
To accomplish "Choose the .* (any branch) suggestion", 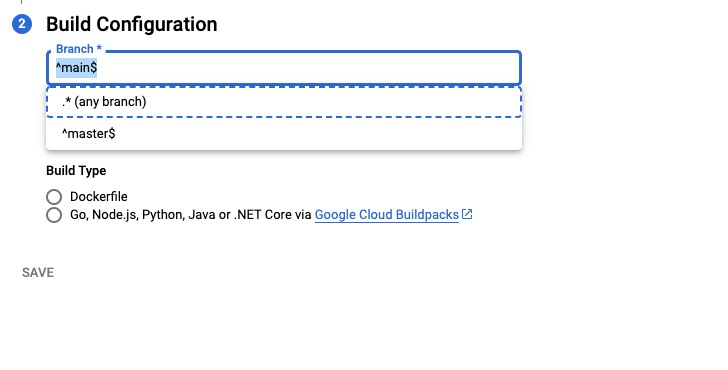I will pos(284,102).
